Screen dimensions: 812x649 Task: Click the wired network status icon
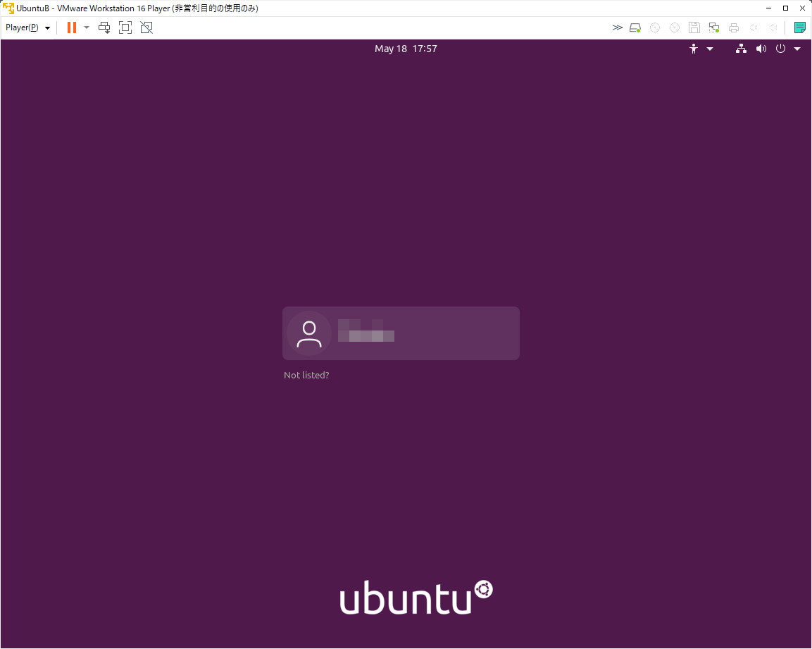coord(741,49)
